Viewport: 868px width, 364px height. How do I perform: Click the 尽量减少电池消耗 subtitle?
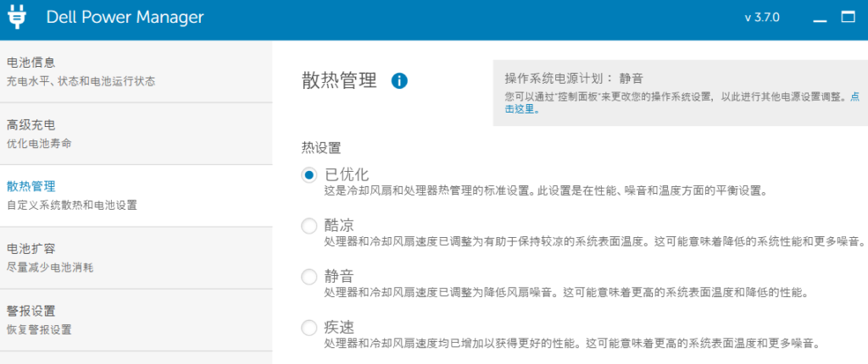(x=50, y=268)
